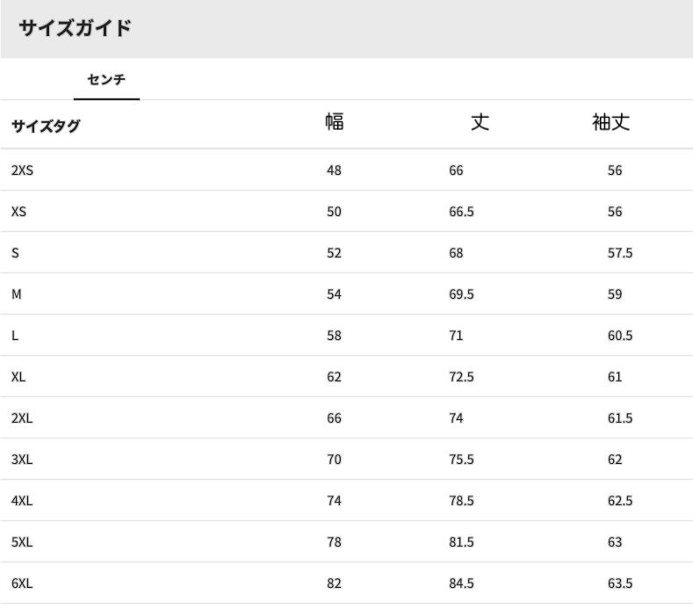The image size is (693, 616).
Task: Select the 2XL size row label
Action: (x=22, y=418)
